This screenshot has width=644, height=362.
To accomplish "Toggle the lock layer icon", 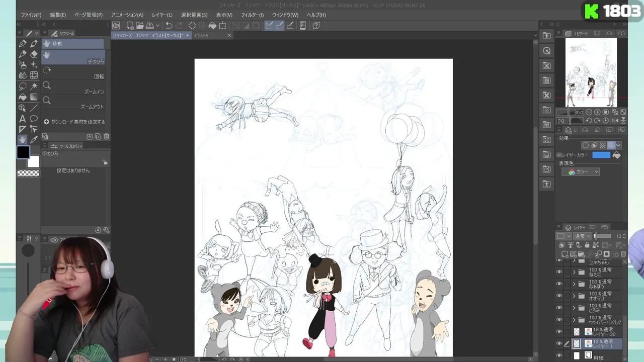I will (x=587, y=245).
